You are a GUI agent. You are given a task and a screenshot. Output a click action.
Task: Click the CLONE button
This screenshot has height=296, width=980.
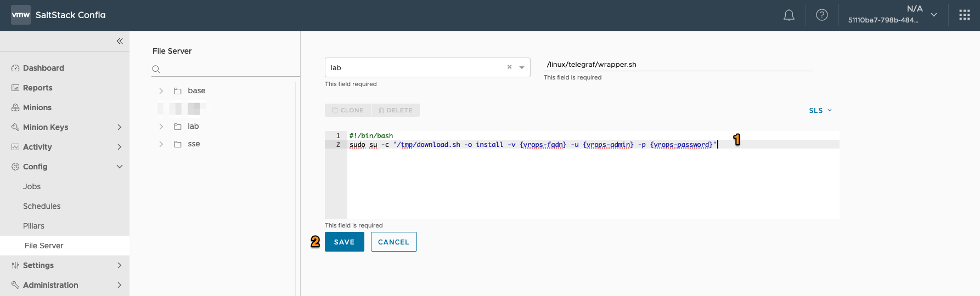(348, 110)
